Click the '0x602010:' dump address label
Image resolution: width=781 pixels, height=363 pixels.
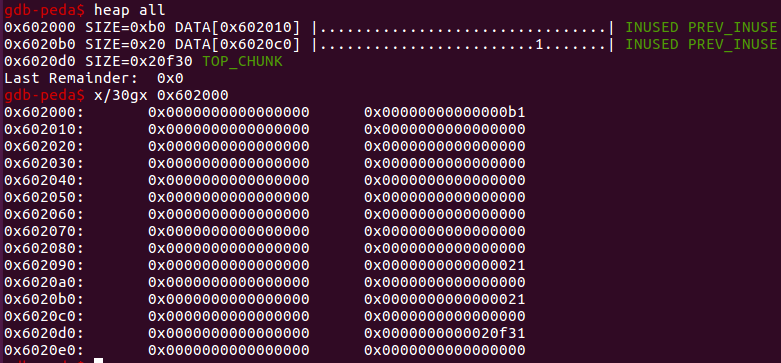(x=44, y=129)
